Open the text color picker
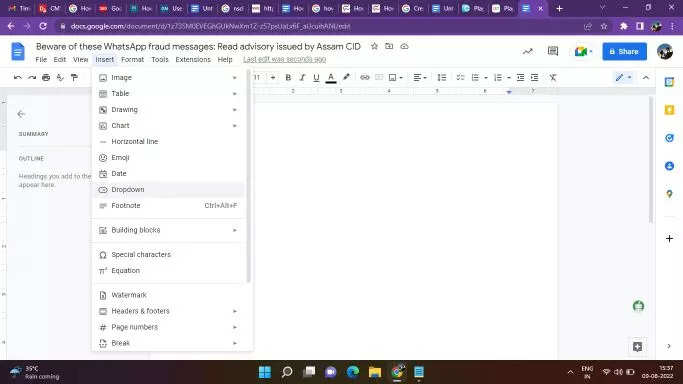This screenshot has height=384, width=683. point(331,77)
